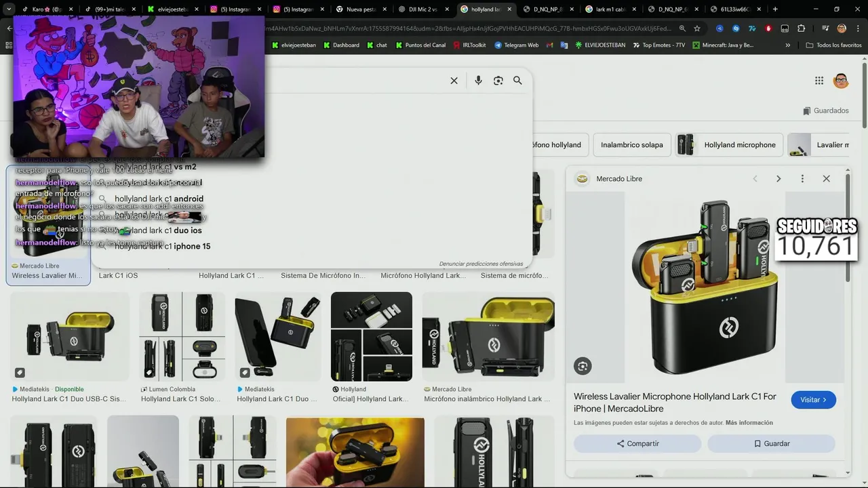Open the Puntos del Canal bookmark
Image resolution: width=868 pixels, height=488 pixels.
tap(420, 45)
